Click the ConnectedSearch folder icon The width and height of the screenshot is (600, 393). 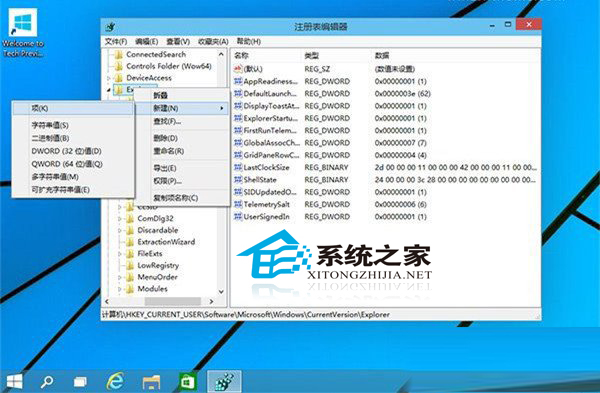pos(119,55)
